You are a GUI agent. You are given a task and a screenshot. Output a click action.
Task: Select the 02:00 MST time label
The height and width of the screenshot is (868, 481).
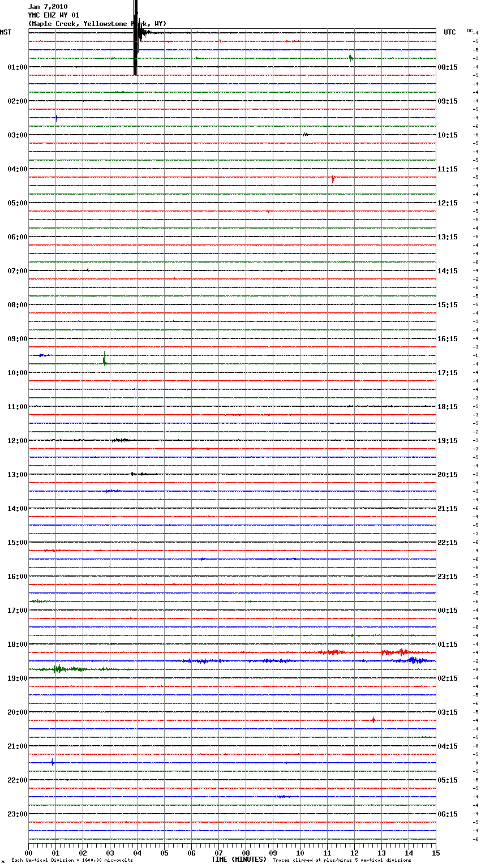(x=18, y=101)
